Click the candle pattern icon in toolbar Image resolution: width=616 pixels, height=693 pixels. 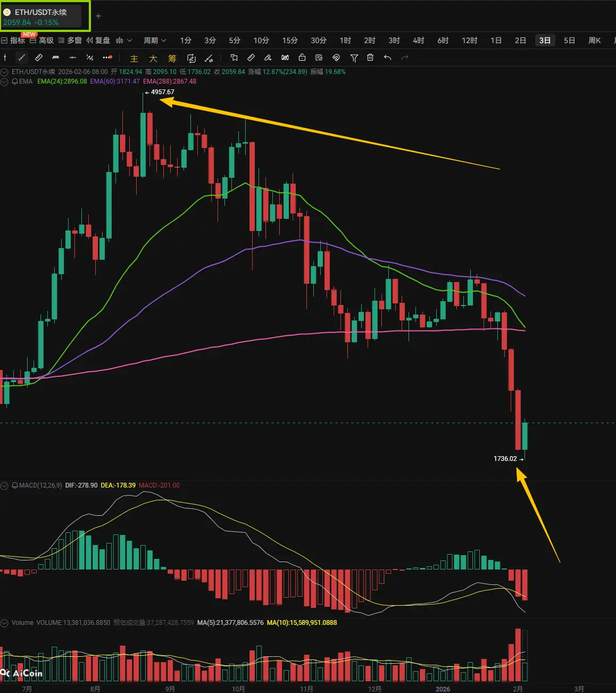coord(285,57)
